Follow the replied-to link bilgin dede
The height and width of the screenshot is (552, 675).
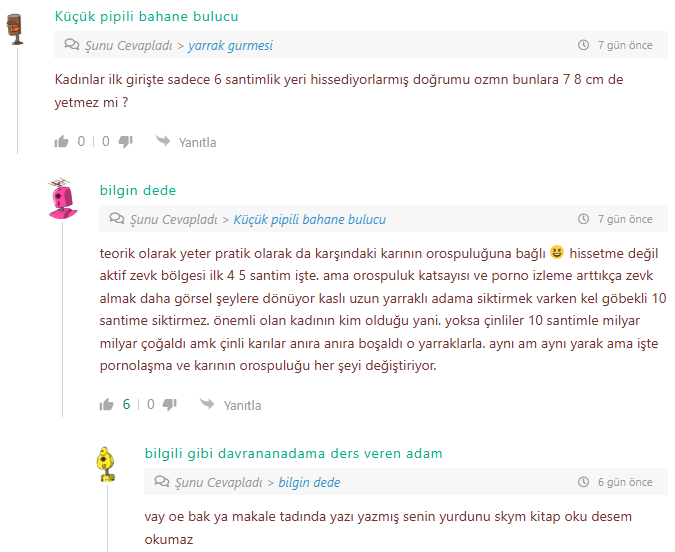pos(309,482)
